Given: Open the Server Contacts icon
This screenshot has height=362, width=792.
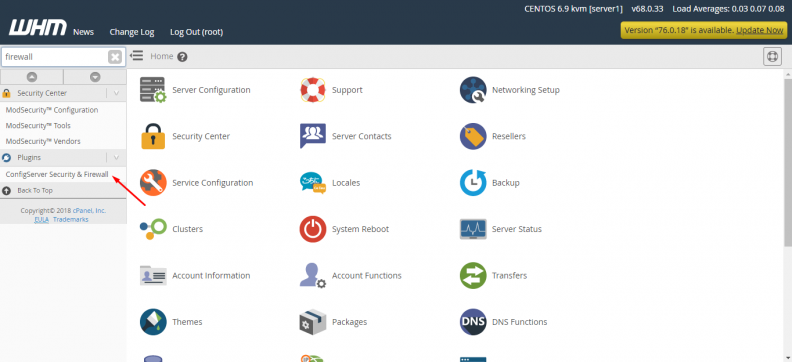Looking at the screenshot, I should 313,136.
